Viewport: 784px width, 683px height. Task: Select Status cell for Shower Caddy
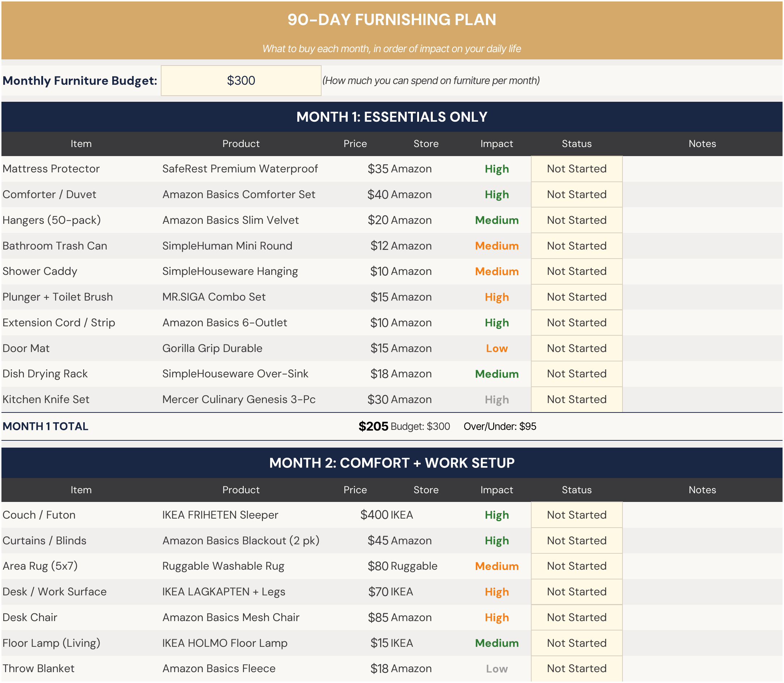[577, 271]
